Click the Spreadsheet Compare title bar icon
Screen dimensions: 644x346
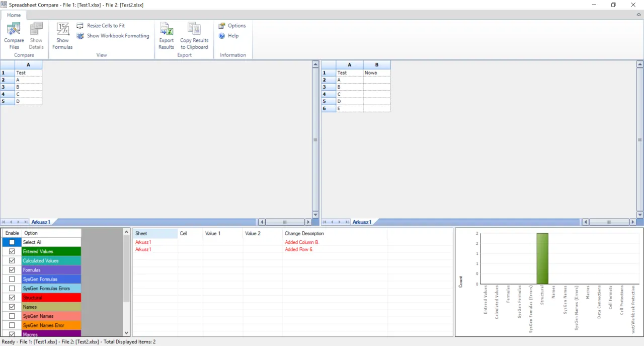click(5, 5)
